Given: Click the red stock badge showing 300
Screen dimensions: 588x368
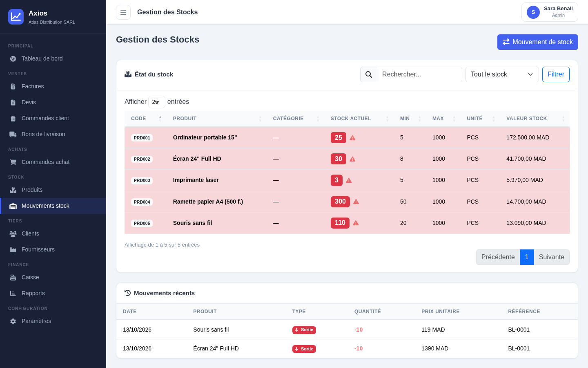Looking at the screenshot, I should [x=340, y=202].
